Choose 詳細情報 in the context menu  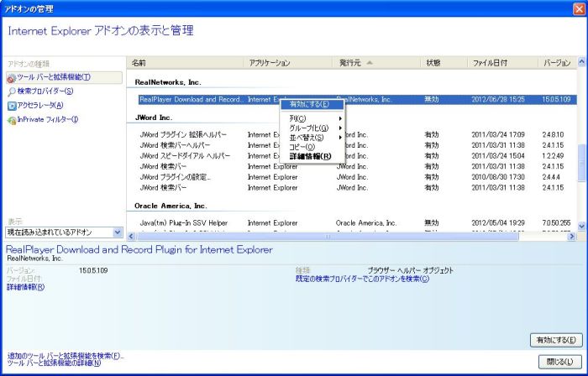click(310, 156)
